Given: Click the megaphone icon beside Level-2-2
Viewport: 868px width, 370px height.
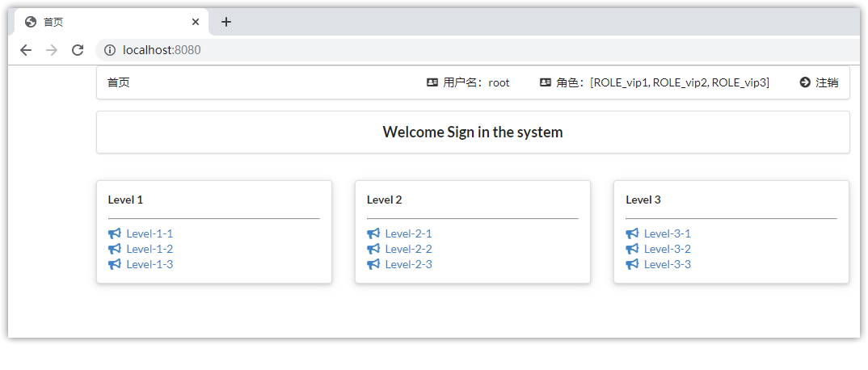Looking at the screenshot, I should coord(373,249).
